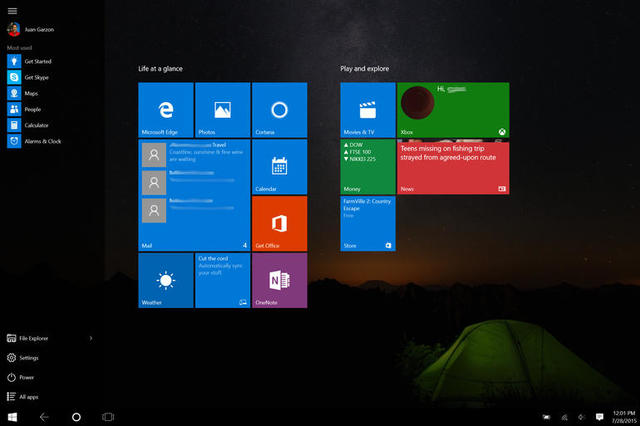The height and width of the screenshot is (426, 640).
Task: Open the Get Office tile
Action: [280, 224]
